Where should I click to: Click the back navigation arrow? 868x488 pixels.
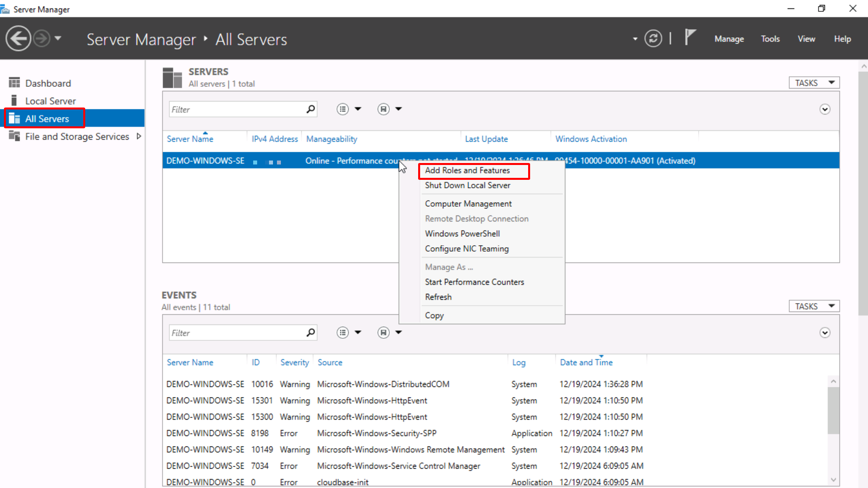[18, 39]
